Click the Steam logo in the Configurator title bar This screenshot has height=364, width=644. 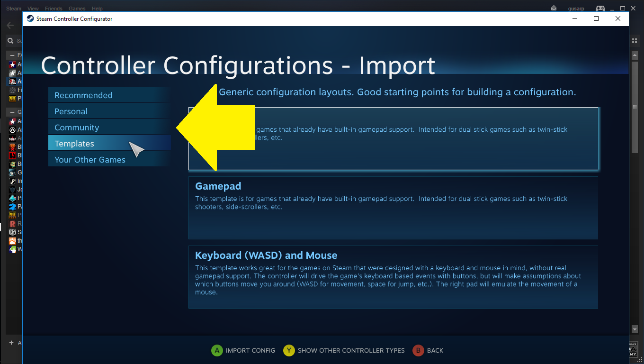(x=30, y=19)
